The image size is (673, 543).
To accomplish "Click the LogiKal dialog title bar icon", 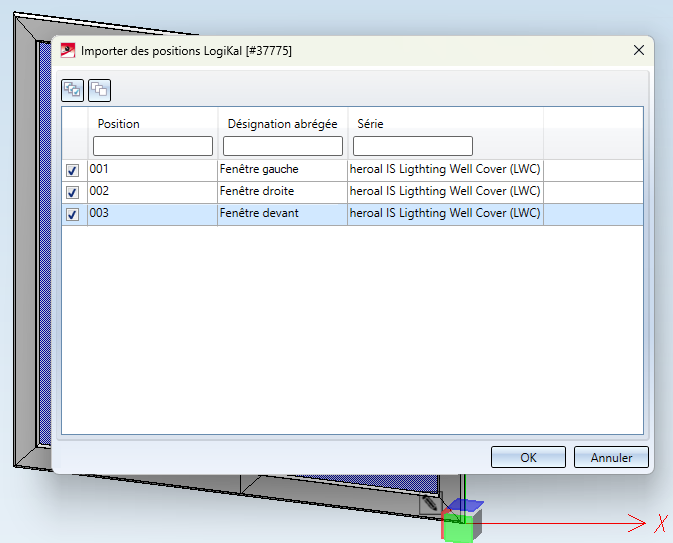I will 68,51.
